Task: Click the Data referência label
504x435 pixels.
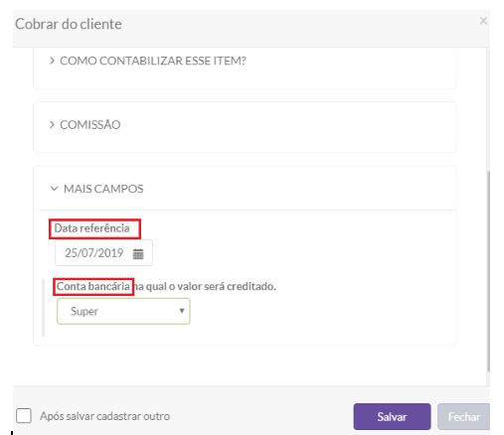Action: coord(91,228)
